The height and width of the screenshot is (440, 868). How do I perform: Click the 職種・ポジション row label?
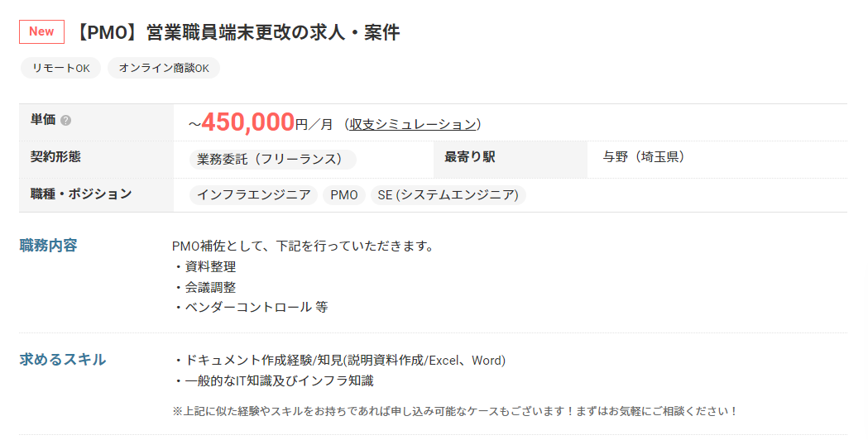click(x=81, y=194)
